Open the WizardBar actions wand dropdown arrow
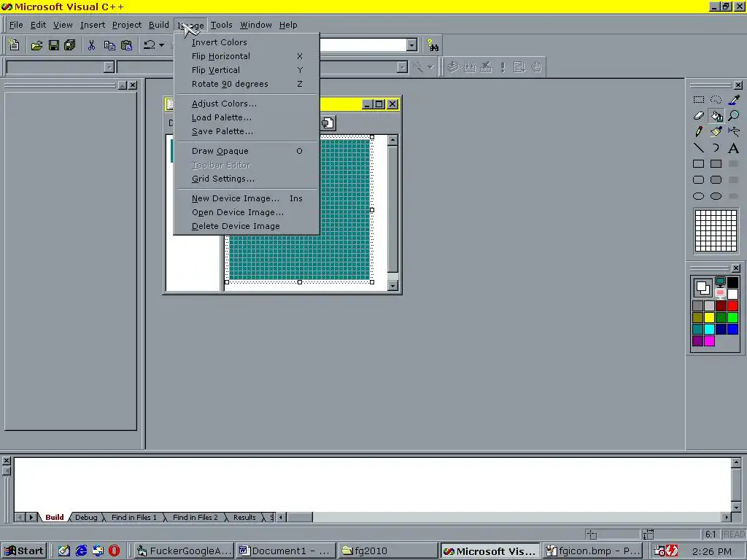The image size is (747, 560). point(430,67)
